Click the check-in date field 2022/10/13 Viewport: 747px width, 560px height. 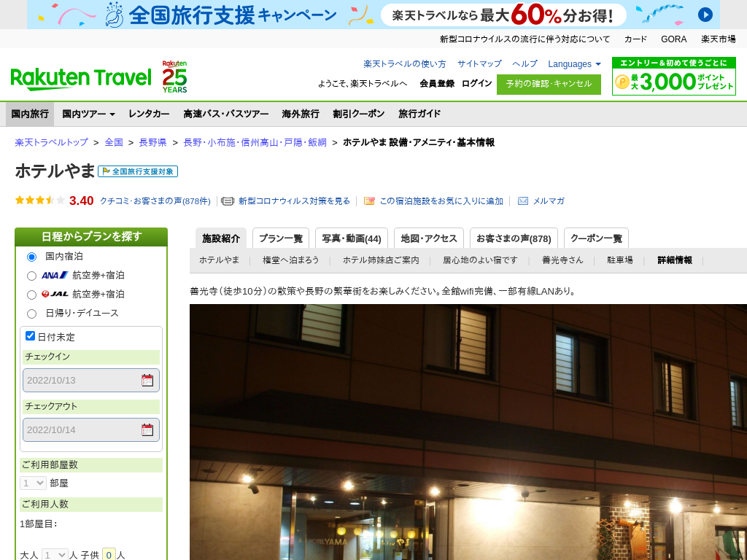coord(91,380)
